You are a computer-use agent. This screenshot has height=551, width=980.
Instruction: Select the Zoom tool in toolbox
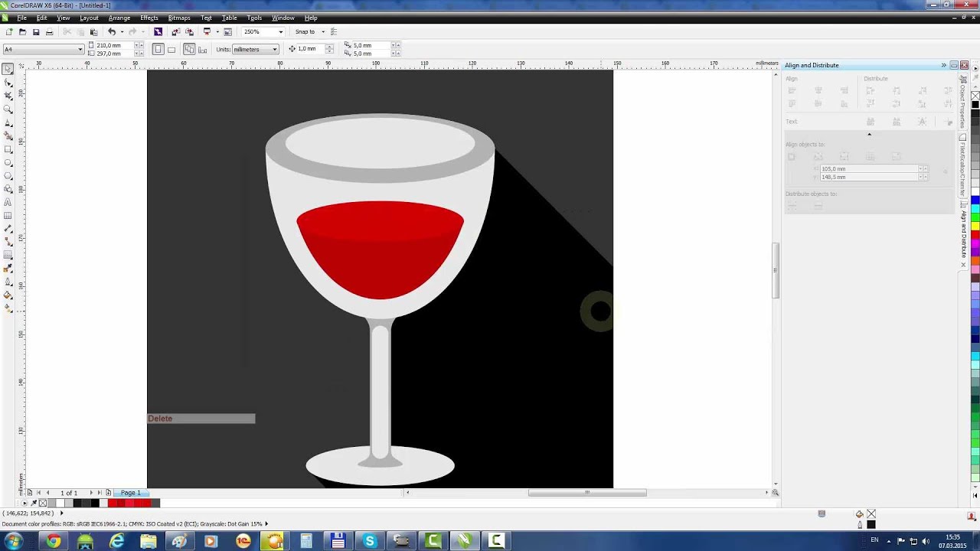point(8,109)
